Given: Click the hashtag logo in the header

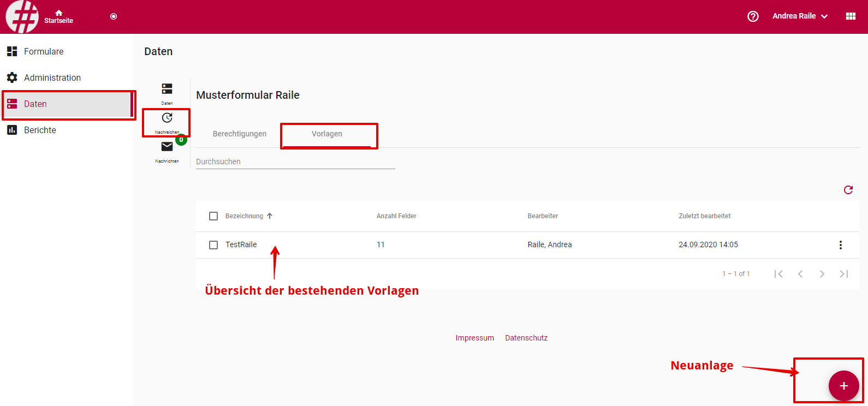Looking at the screenshot, I should click(x=22, y=16).
